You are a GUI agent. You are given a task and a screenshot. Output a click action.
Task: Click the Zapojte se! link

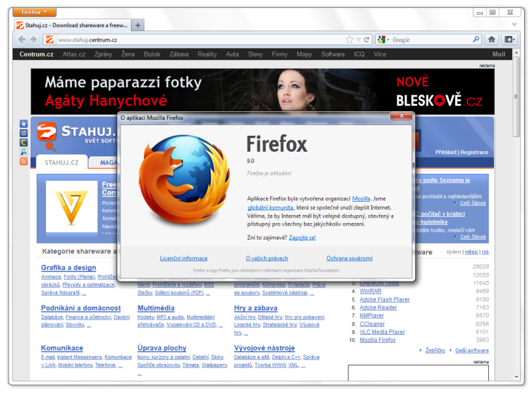pos(302,238)
